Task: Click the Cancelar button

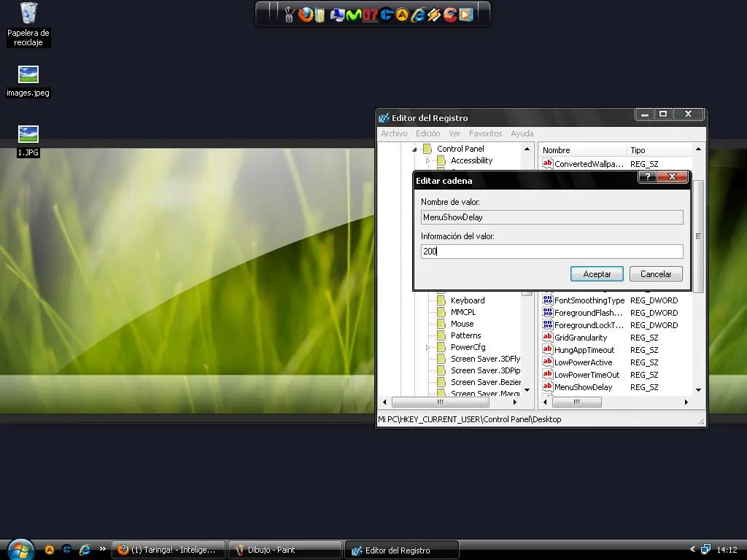Action: tap(656, 274)
